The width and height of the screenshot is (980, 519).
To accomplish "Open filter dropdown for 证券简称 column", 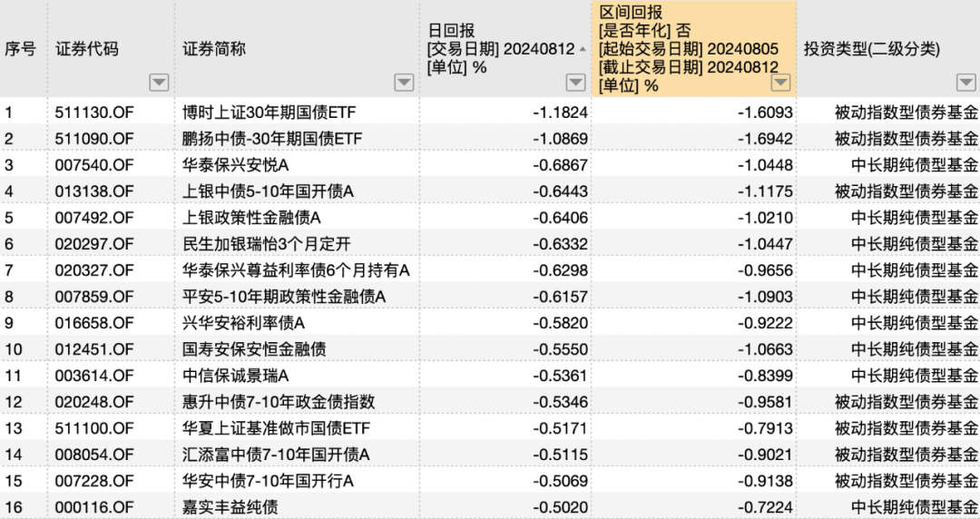I will point(404,83).
